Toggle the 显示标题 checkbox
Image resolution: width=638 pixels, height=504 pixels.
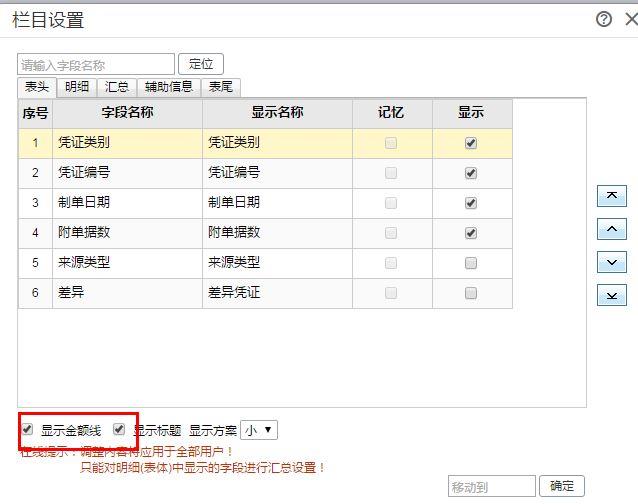119,429
